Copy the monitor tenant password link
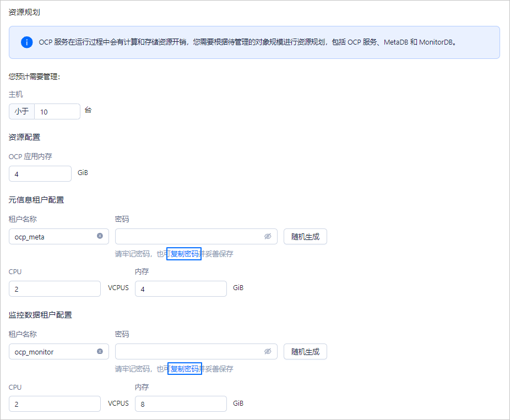Viewport: 510px width, 420px height. click(185, 369)
